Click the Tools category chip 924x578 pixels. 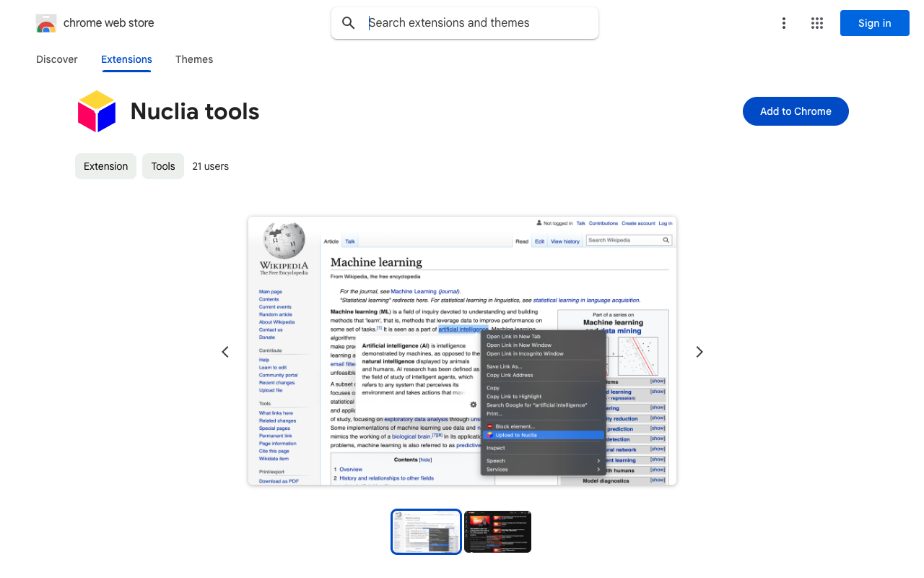tap(163, 166)
